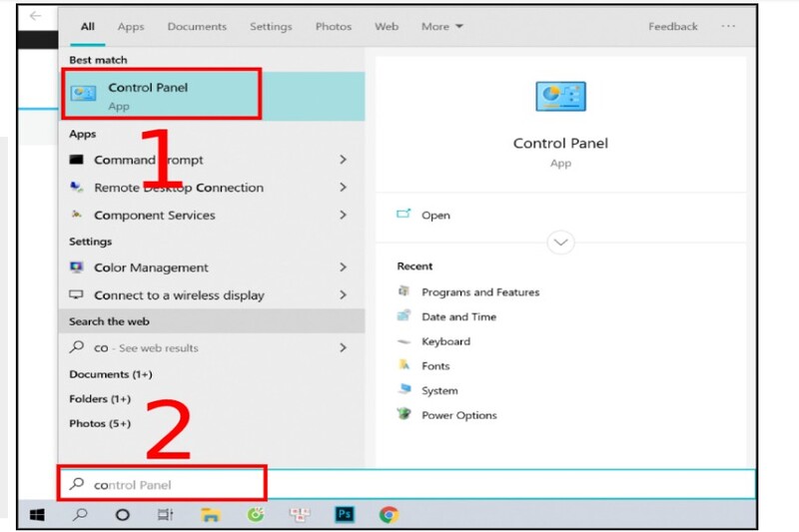The width and height of the screenshot is (799, 532).
Task: Click the wireless display monitor icon
Action: [77, 294]
